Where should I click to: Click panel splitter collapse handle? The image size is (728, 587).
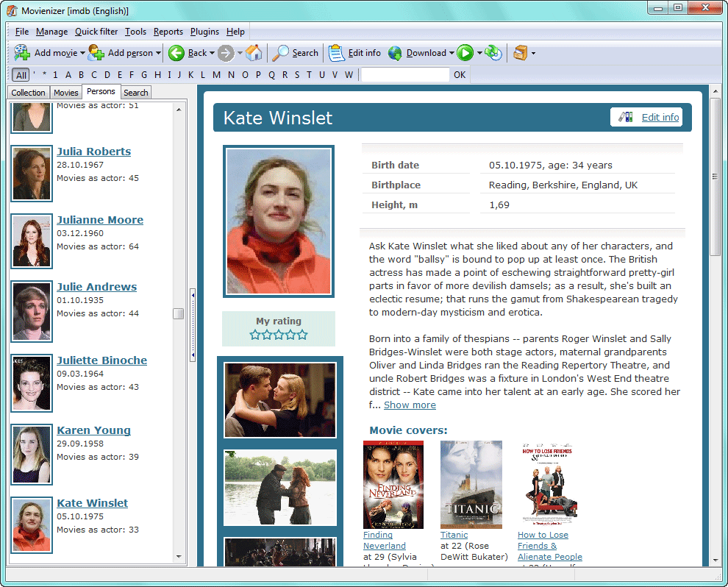[193, 325]
